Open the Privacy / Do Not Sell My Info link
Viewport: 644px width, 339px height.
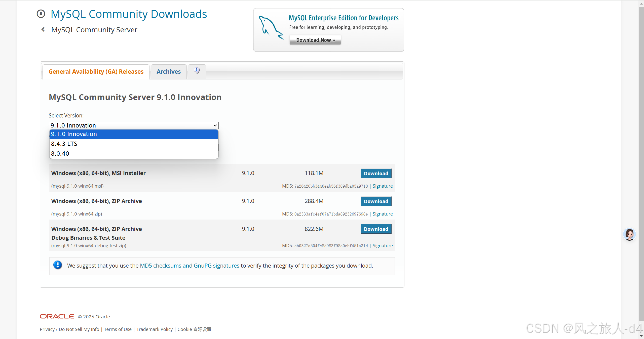[x=69, y=329]
